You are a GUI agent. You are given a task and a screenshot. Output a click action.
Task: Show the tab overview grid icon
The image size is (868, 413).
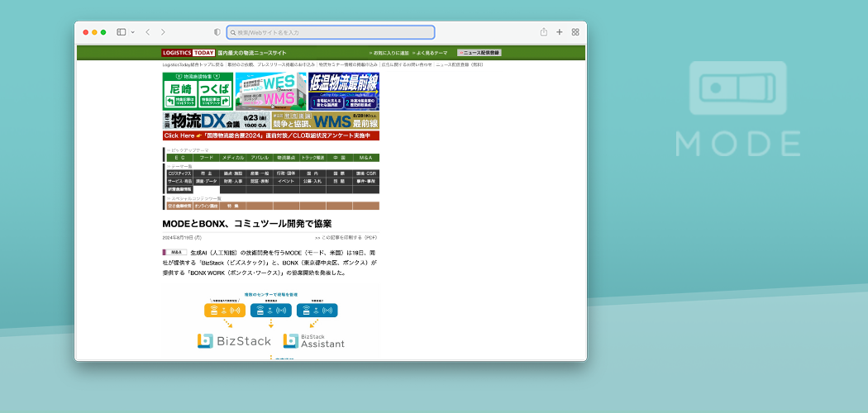[575, 32]
